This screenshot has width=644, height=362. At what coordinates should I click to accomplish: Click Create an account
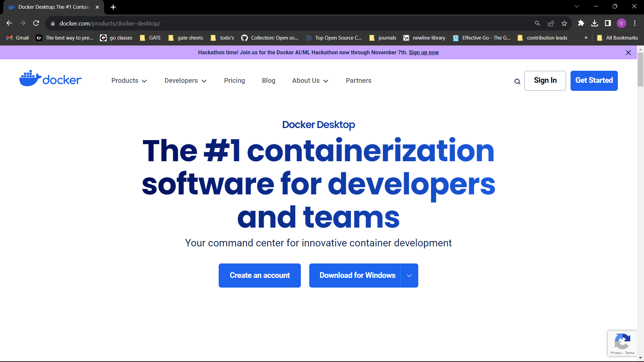coord(260,275)
